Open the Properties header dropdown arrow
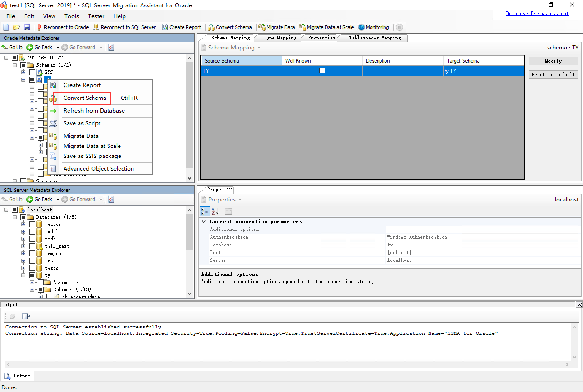This screenshot has height=392, width=583. (240, 200)
